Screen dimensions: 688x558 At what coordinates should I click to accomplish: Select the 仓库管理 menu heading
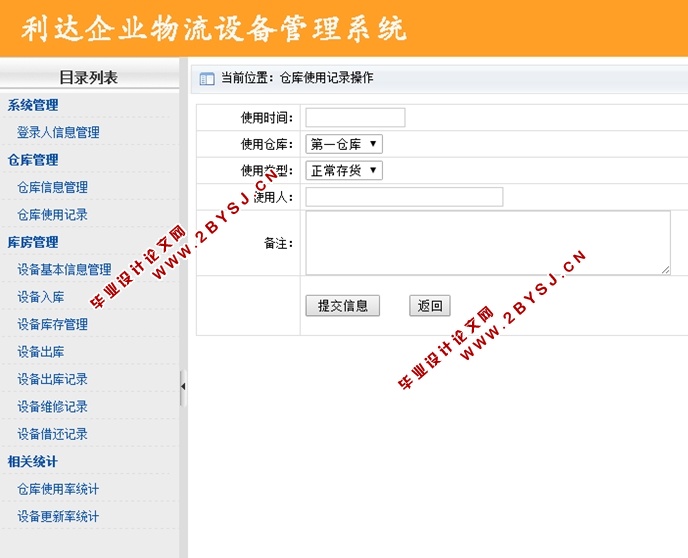point(33,160)
